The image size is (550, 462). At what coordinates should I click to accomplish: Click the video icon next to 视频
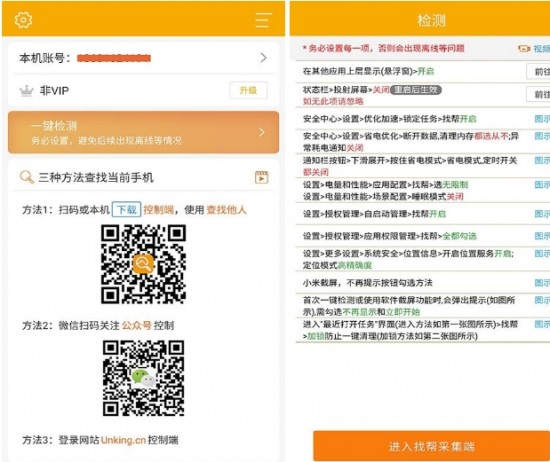click(524, 48)
